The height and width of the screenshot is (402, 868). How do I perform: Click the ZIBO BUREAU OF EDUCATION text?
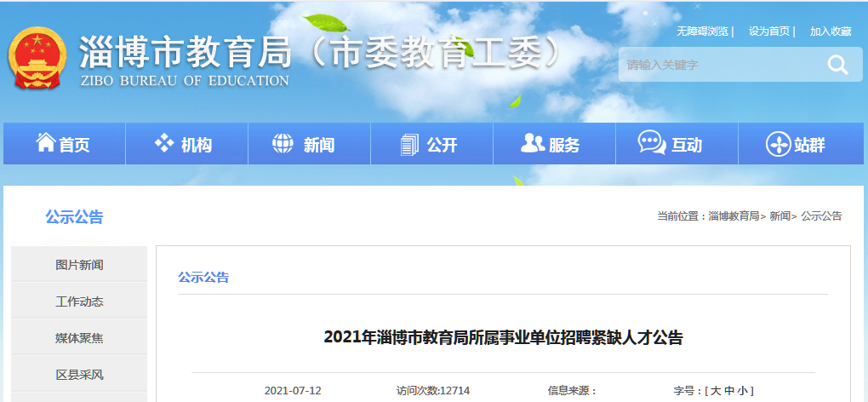[185, 81]
